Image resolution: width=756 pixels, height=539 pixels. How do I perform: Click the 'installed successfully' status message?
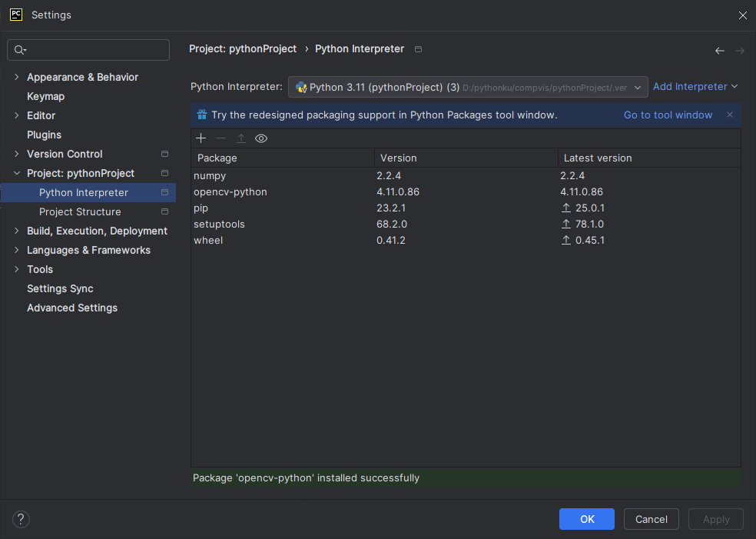point(306,477)
